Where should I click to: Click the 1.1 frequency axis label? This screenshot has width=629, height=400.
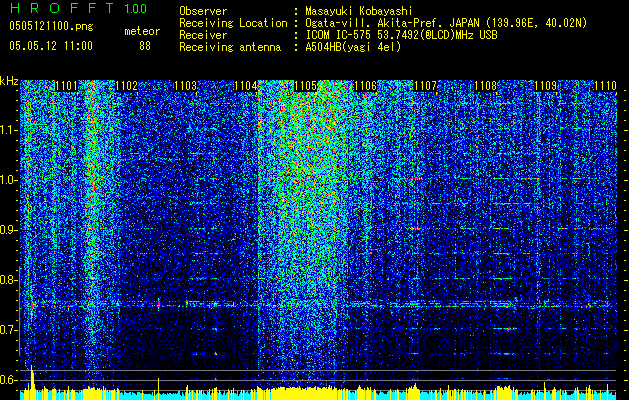click(x=9, y=130)
